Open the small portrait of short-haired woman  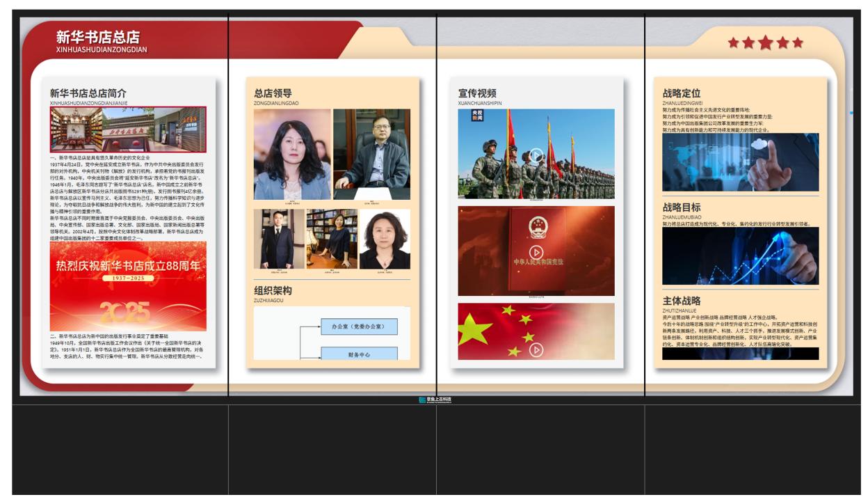[385, 239]
